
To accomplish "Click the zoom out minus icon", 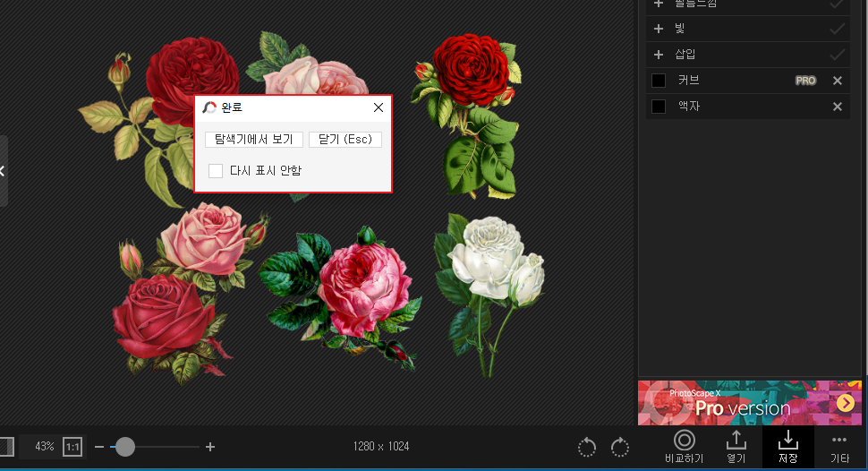I will pos(99,447).
